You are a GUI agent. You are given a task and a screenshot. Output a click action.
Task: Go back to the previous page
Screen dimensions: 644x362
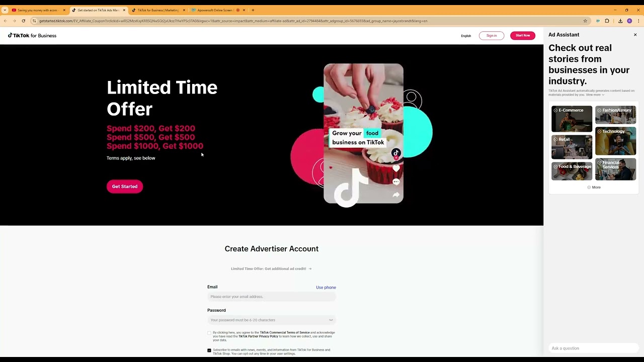pyautogui.click(x=5, y=21)
